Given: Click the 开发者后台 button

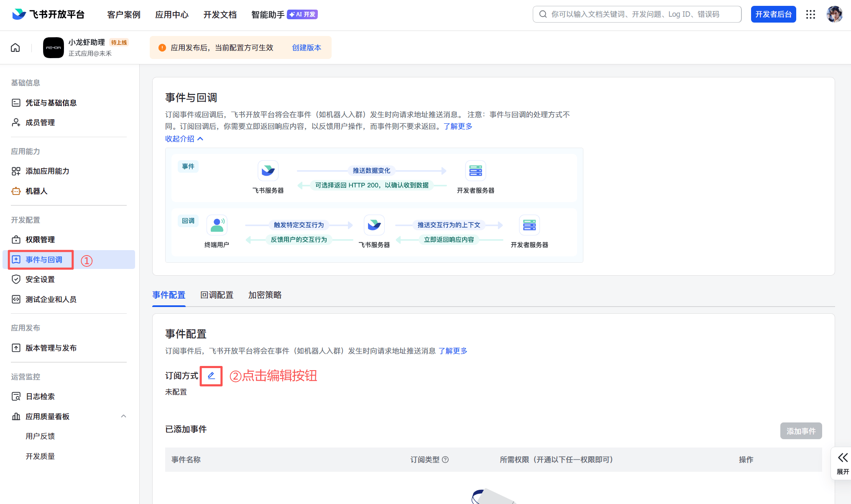Looking at the screenshot, I should pos(773,14).
